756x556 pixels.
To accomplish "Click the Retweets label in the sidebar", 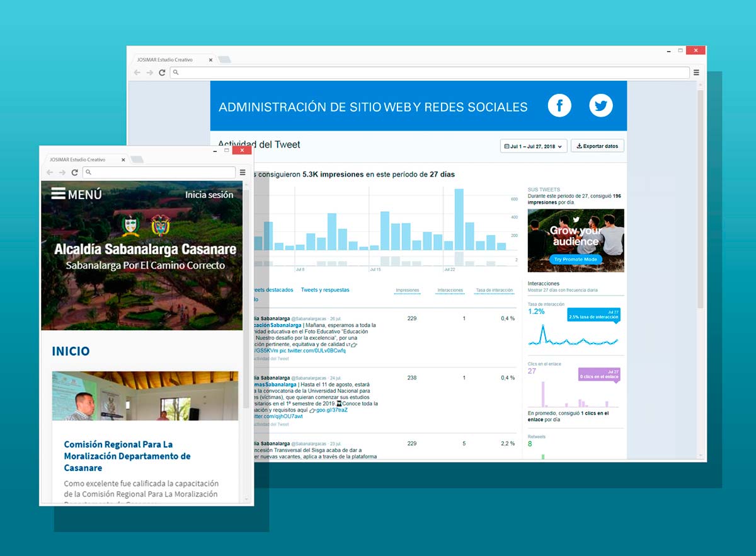I will tap(537, 437).
